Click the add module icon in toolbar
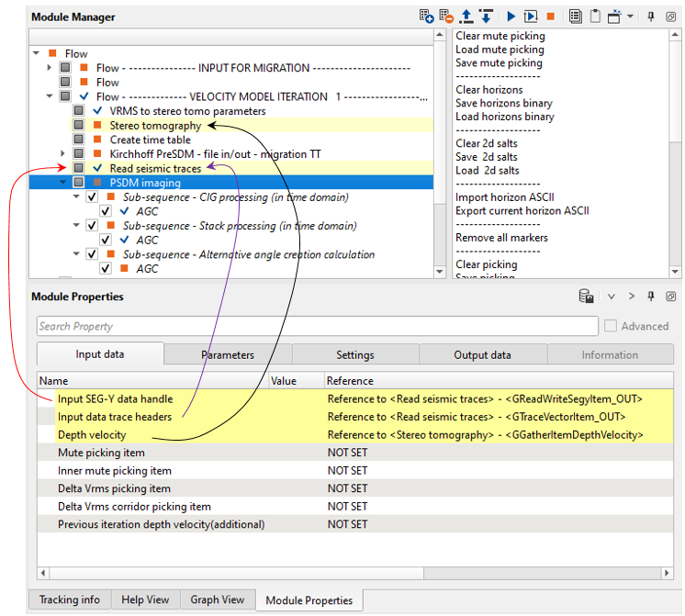The height and width of the screenshot is (616, 685). (426, 17)
